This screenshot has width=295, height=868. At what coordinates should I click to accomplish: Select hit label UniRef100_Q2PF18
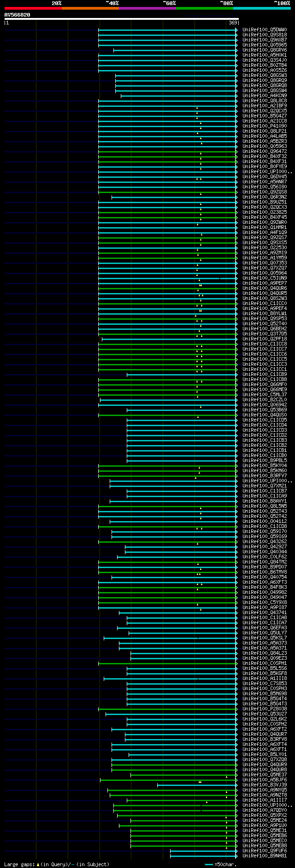click(265, 339)
